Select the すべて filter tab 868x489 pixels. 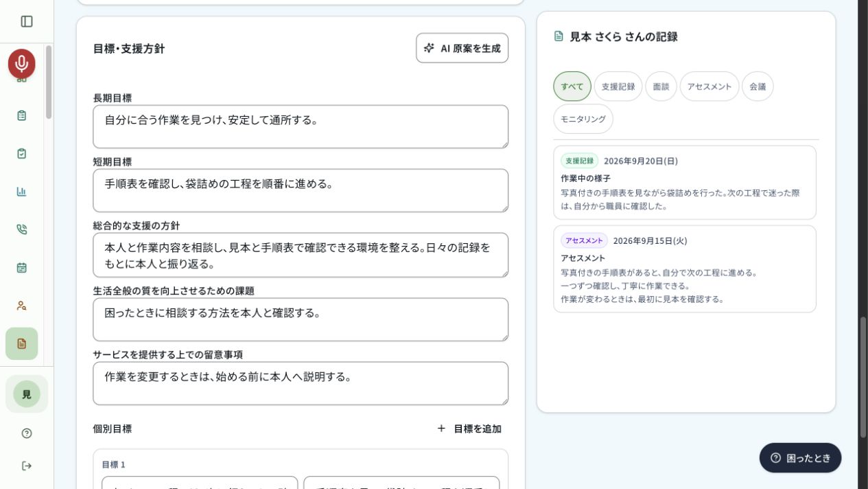tap(572, 87)
